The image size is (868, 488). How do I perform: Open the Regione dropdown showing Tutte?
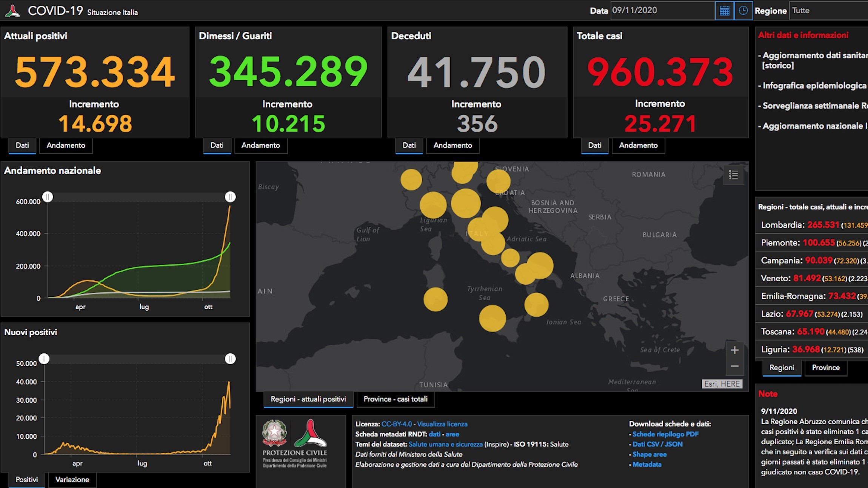829,11
